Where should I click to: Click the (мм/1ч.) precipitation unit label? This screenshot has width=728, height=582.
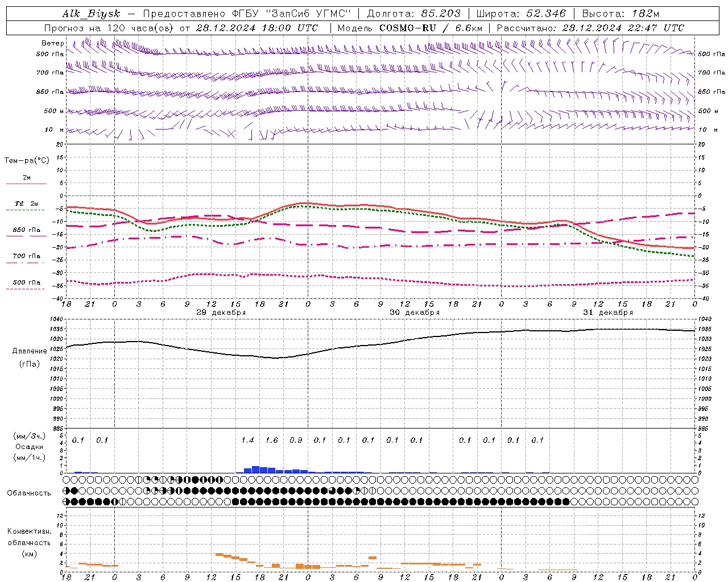[30, 458]
